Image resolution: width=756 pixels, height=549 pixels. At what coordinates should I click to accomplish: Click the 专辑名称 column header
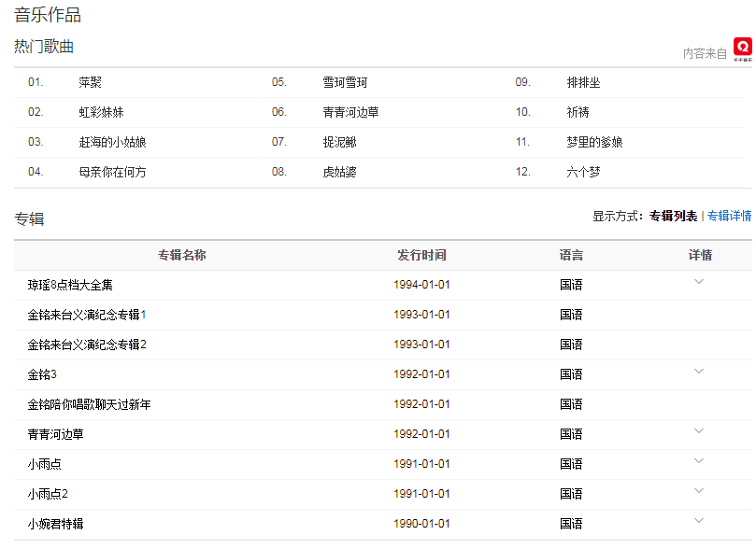click(x=181, y=255)
